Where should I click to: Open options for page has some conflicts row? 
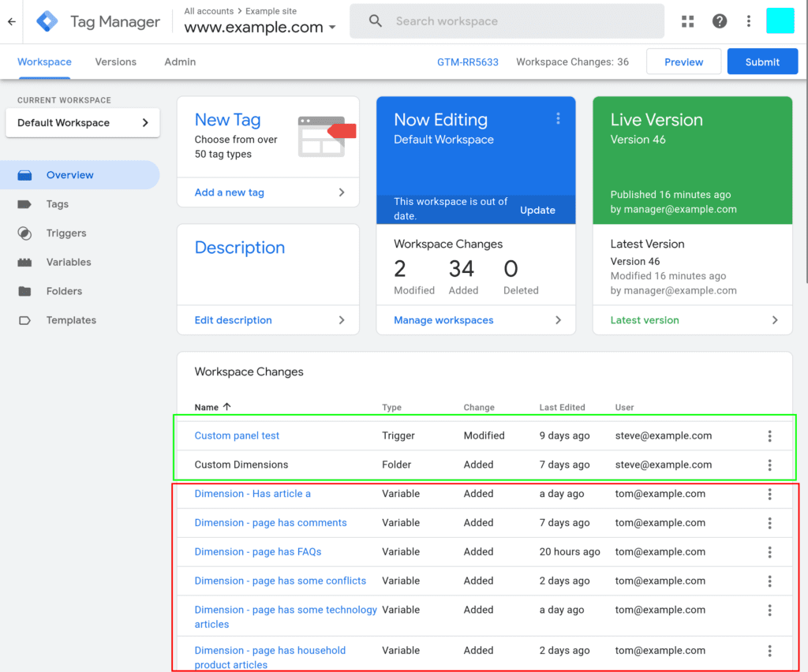(x=770, y=581)
